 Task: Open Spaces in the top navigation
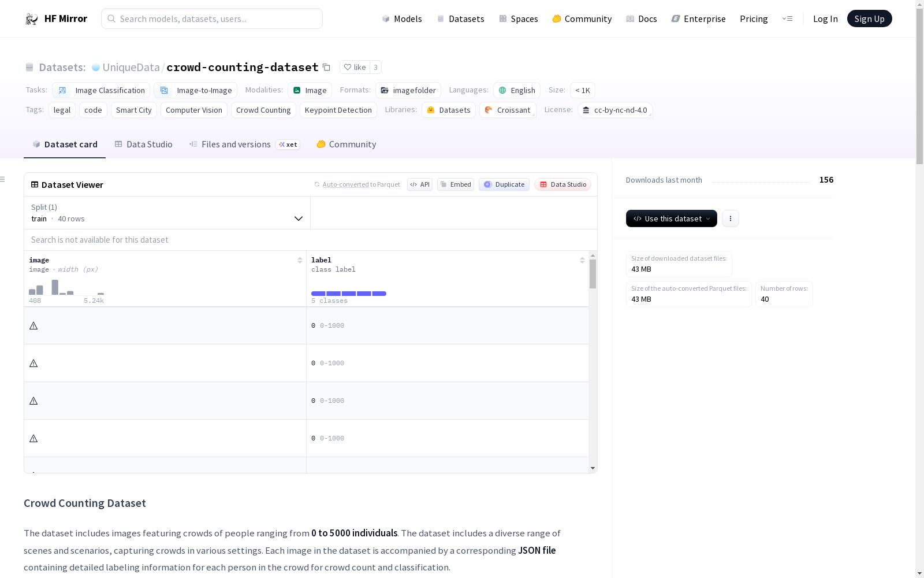[519, 18]
